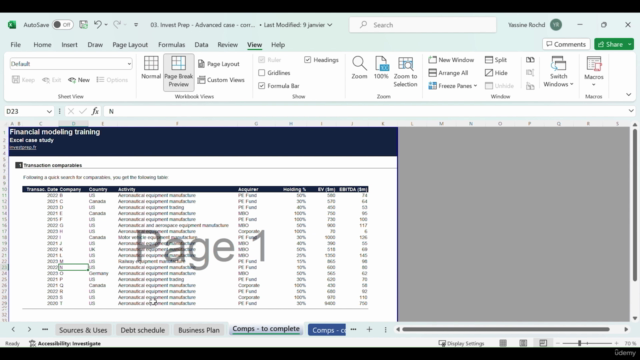Click the vertical scrollbar thumb

click(635, 205)
